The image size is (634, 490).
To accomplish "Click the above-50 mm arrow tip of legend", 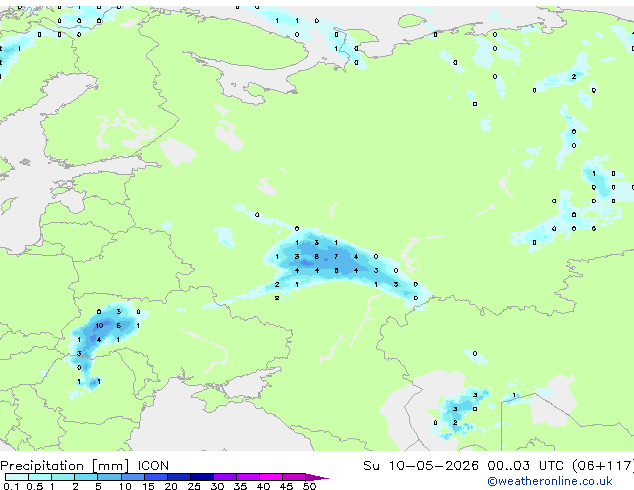I will (x=317, y=477).
